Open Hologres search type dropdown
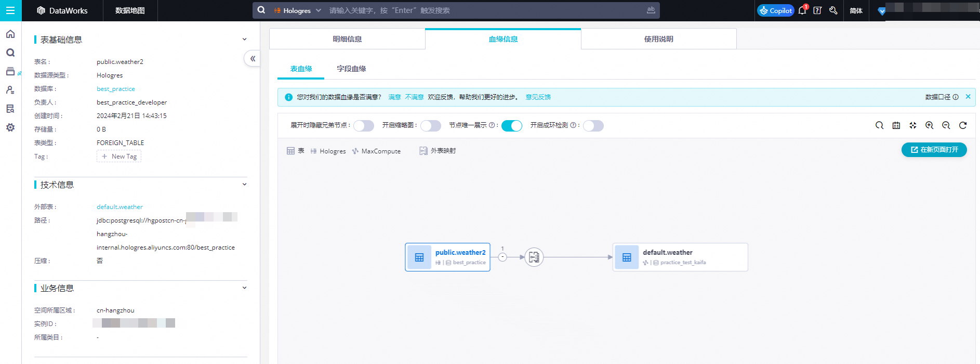 [298, 10]
